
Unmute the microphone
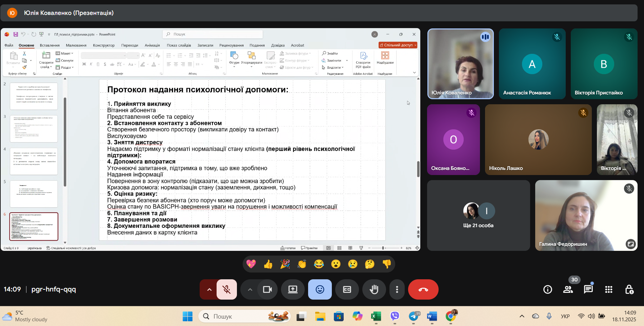pyautogui.click(x=226, y=289)
